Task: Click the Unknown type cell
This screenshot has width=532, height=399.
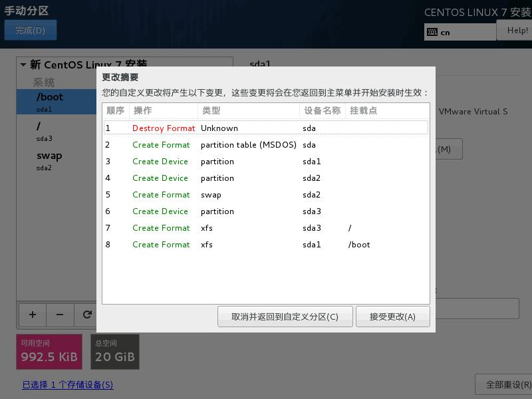Action: click(219, 128)
